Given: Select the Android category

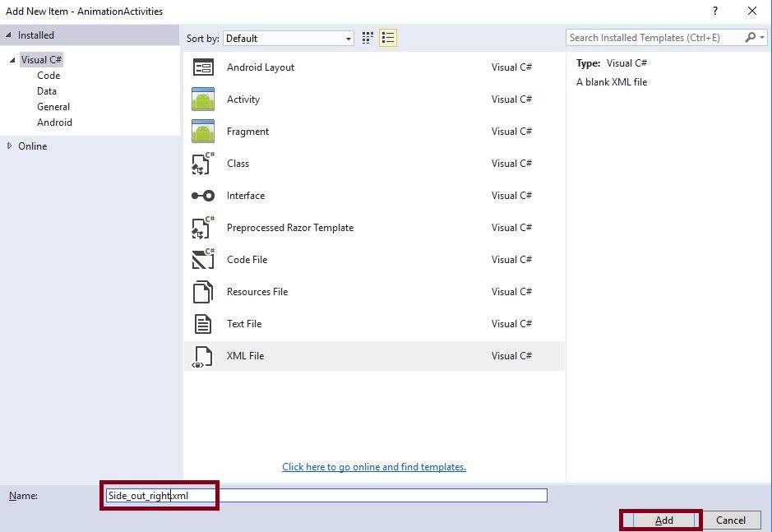Looking at the screenshot, I should point(54,123).
